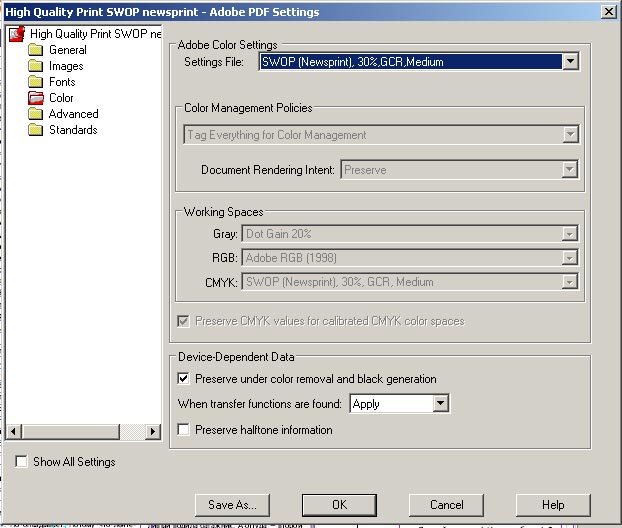Open the Document Rendering Intent dropdown

[x=459, y=170]
